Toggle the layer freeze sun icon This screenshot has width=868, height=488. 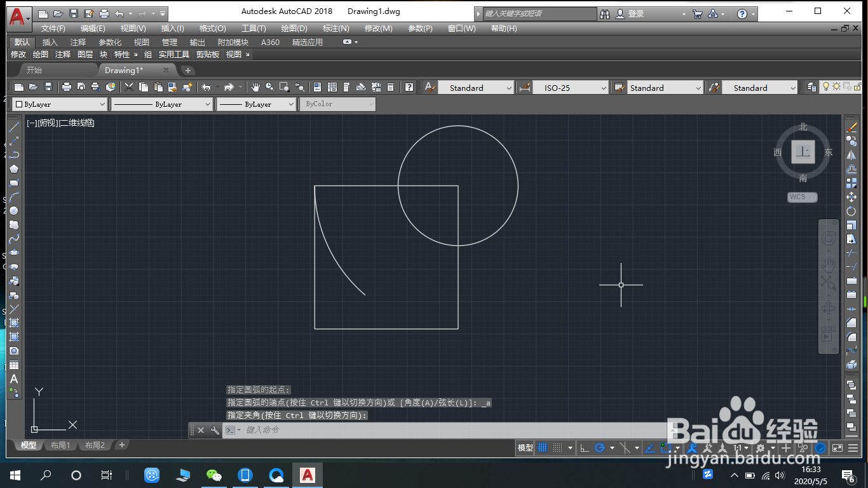[836, 87]
